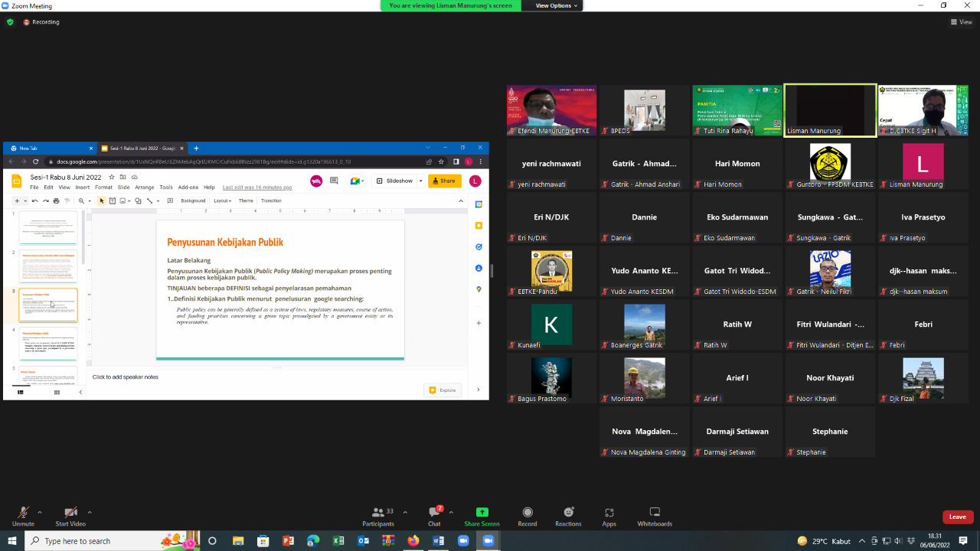Open the Reactions menu
The height and width of the screenshot is (551, 980).
568,513
